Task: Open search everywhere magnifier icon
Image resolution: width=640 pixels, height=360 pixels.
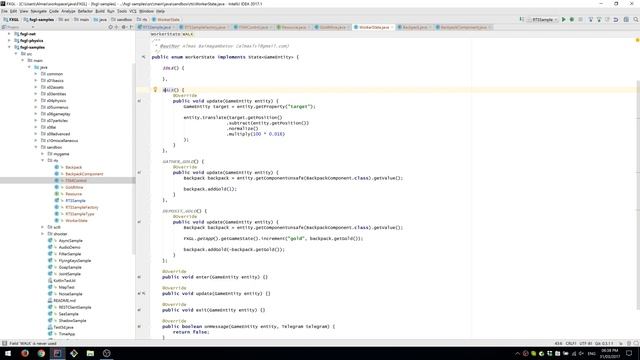Action: [636, 19]
